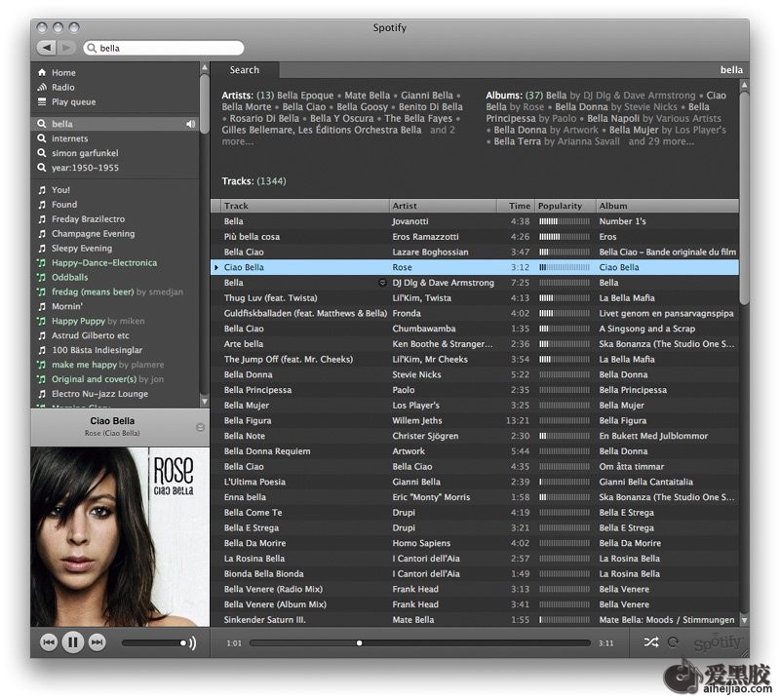Click artist Stevie Nicks in track list

[416, 374]
